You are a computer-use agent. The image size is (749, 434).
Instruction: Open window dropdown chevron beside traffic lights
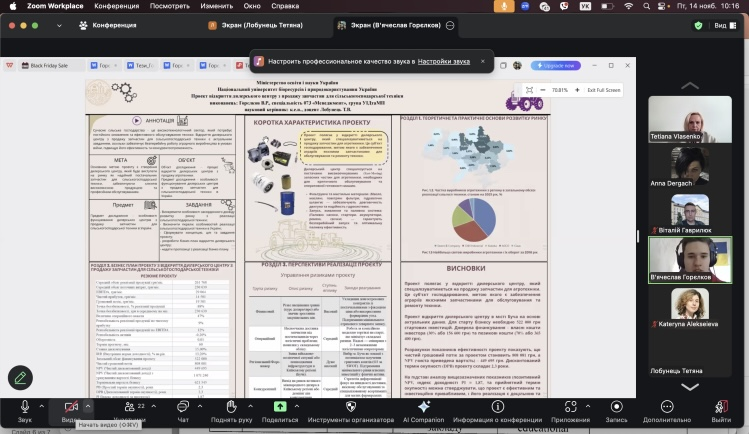click(x=59, y=26)
